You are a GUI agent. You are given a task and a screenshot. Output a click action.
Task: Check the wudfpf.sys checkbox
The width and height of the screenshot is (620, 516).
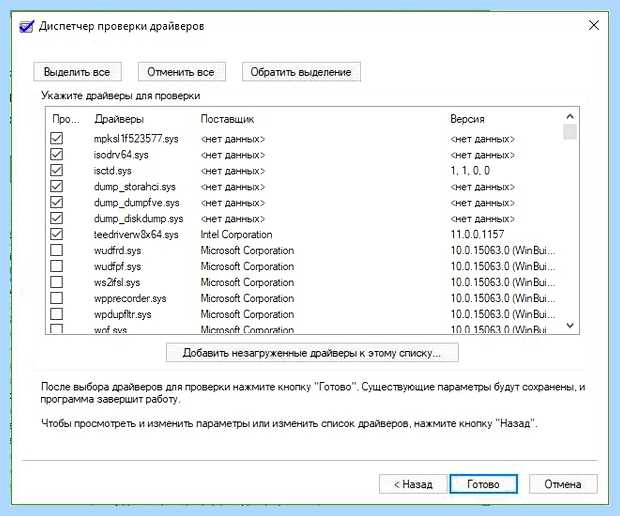point(57,266)
